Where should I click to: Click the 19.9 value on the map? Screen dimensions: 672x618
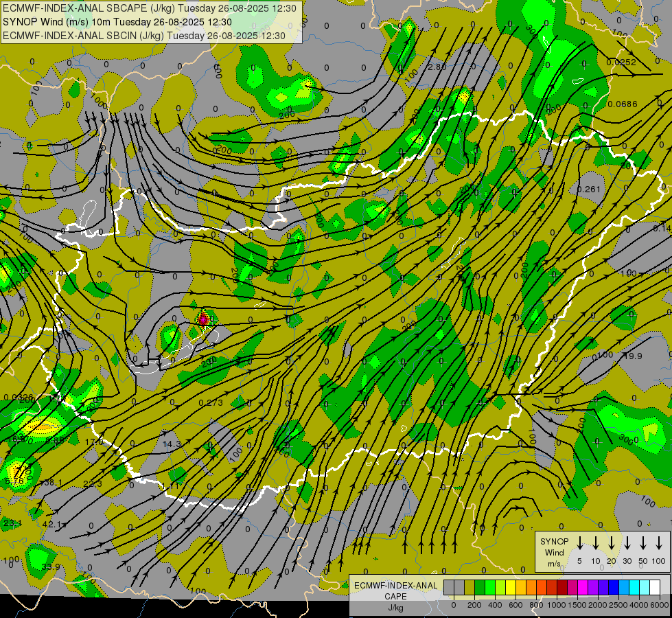coord(633,356)
